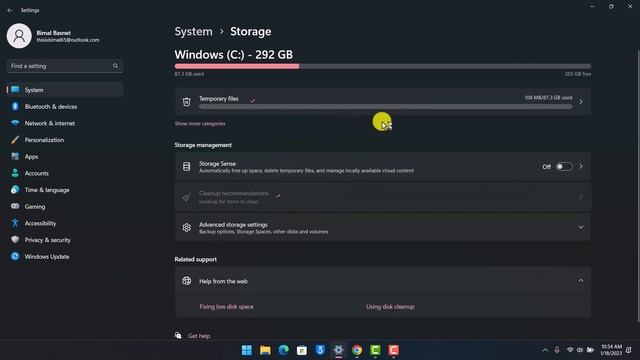Select System in the sidebar
640x360 pixels.
(x=64, y=90)
